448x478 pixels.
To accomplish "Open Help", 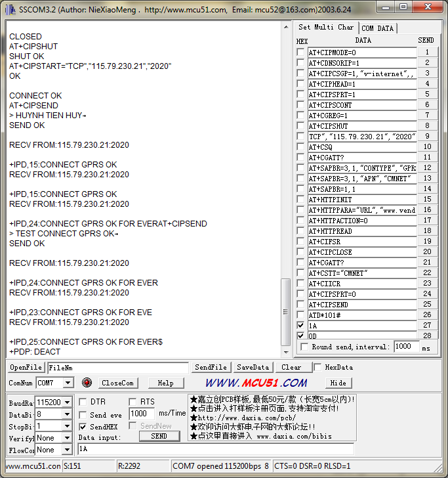I will (166, 383).
